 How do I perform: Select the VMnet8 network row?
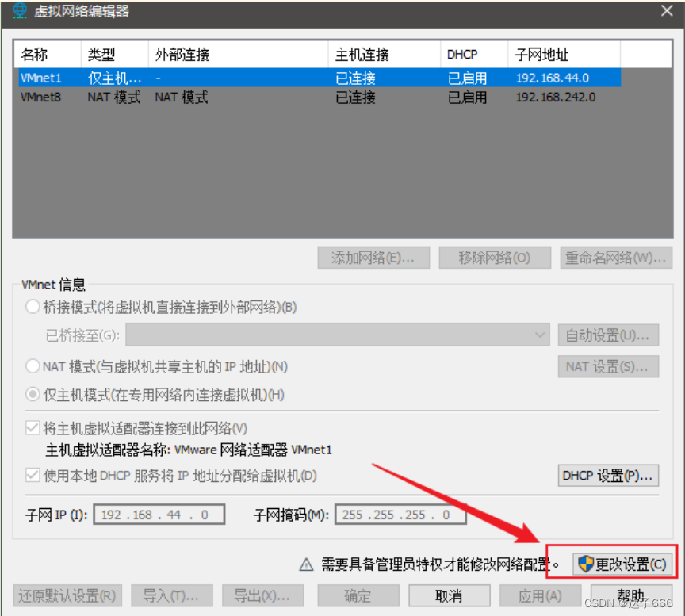(318, 97)
